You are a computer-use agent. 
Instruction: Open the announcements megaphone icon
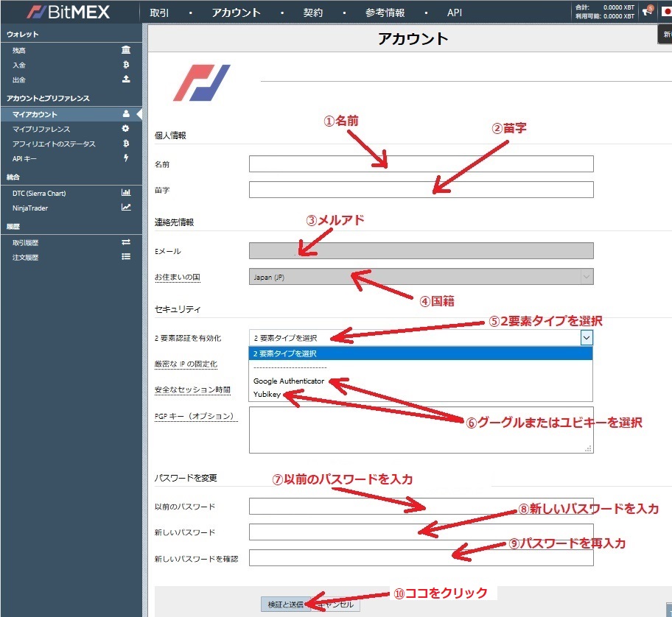[x=648, y=11]
